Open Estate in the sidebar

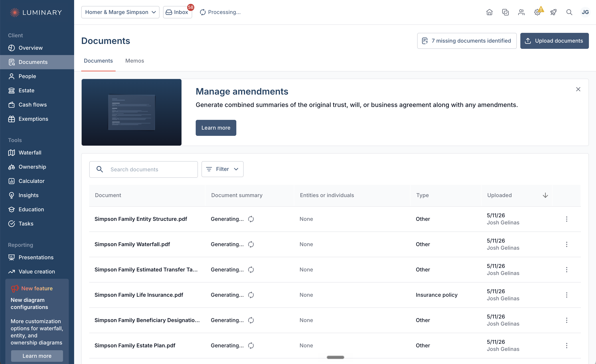(x=37, y=91)
